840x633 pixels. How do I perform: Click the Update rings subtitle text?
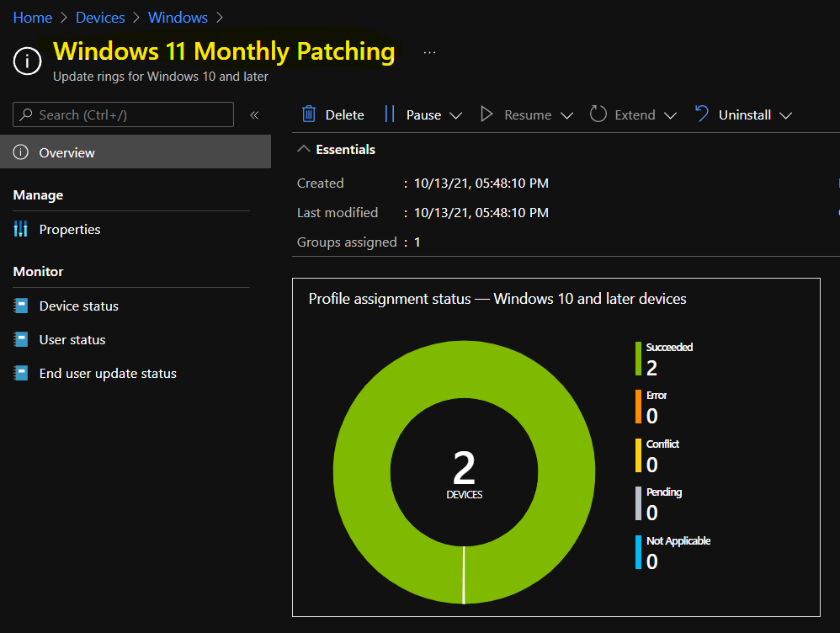click(161, 77)
